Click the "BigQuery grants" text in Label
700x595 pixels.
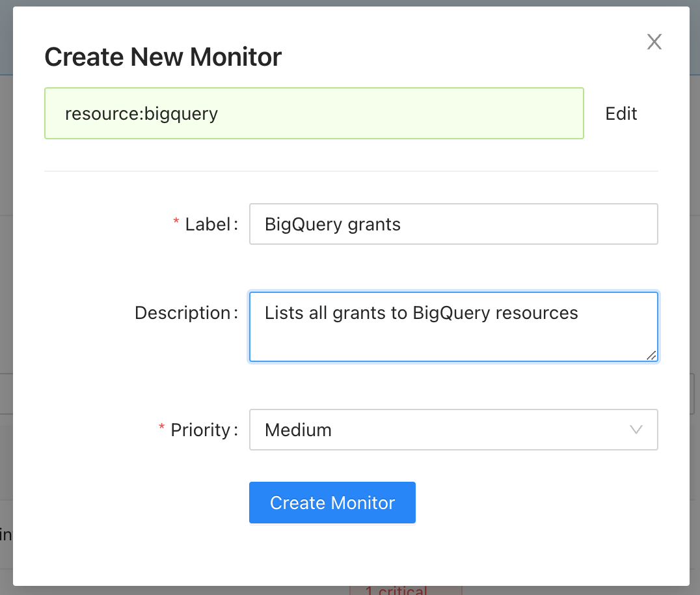click(332, 225)
